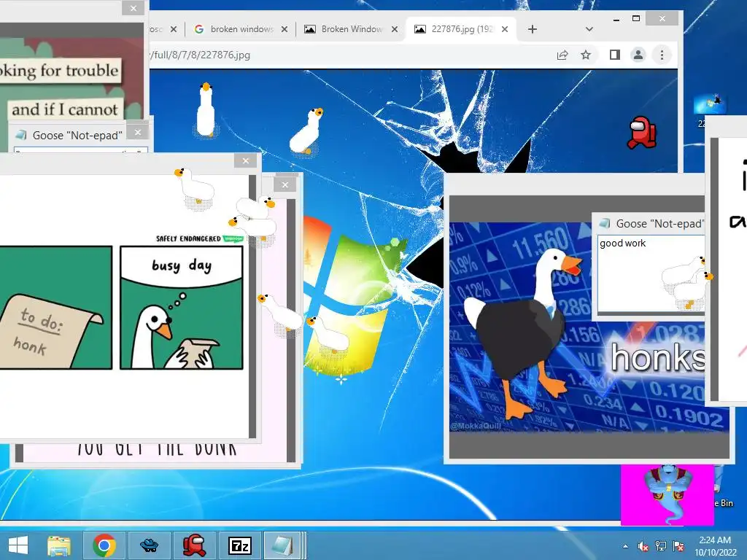The width and height of the screenshot is (747, 560).
Task: Share this page via Chrome share icon
Action: 562,55
